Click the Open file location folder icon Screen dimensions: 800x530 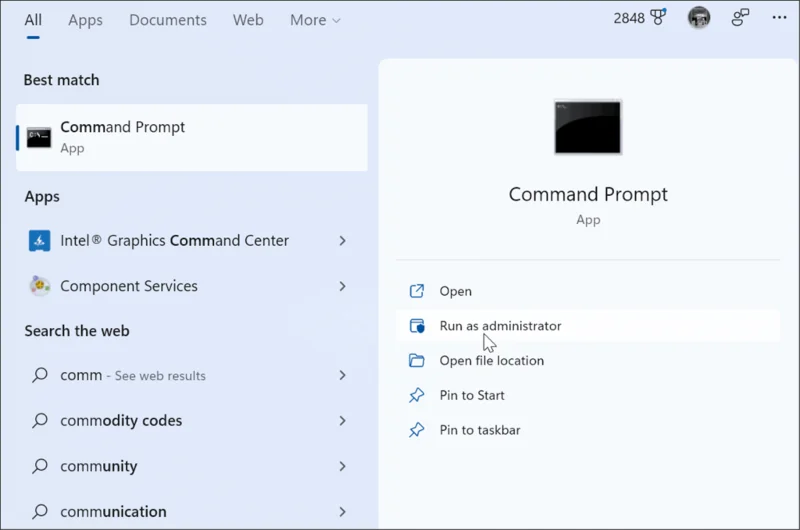point(416,361)
